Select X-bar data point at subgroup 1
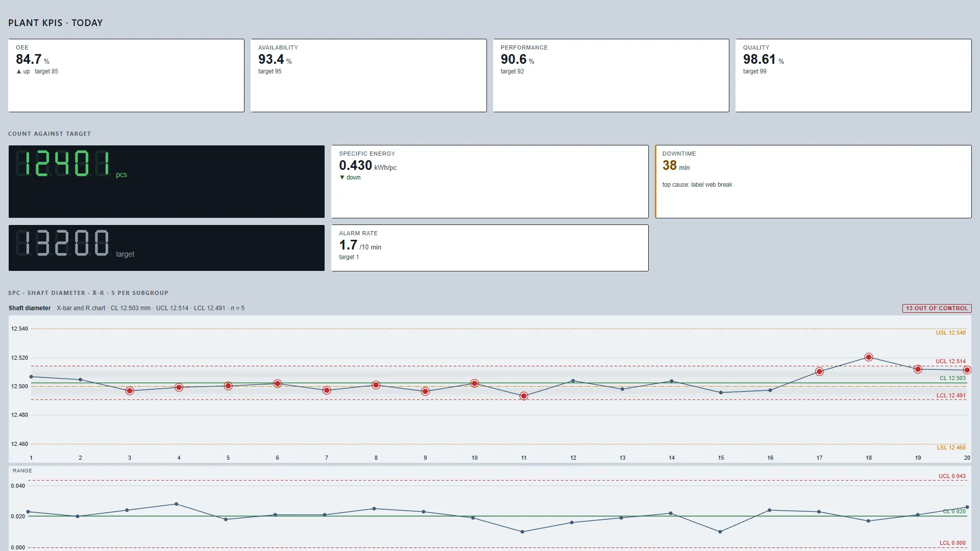Screen dimensions: 980x551 click(31, 377)
